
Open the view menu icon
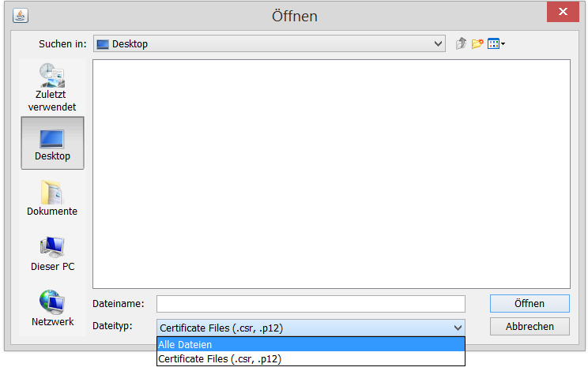[496, 43]
